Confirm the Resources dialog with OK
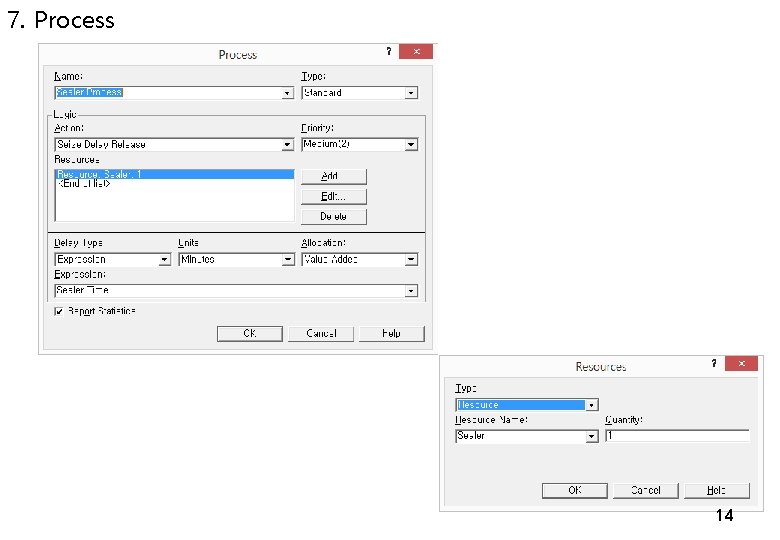780x540 pixels. point(575,490)
